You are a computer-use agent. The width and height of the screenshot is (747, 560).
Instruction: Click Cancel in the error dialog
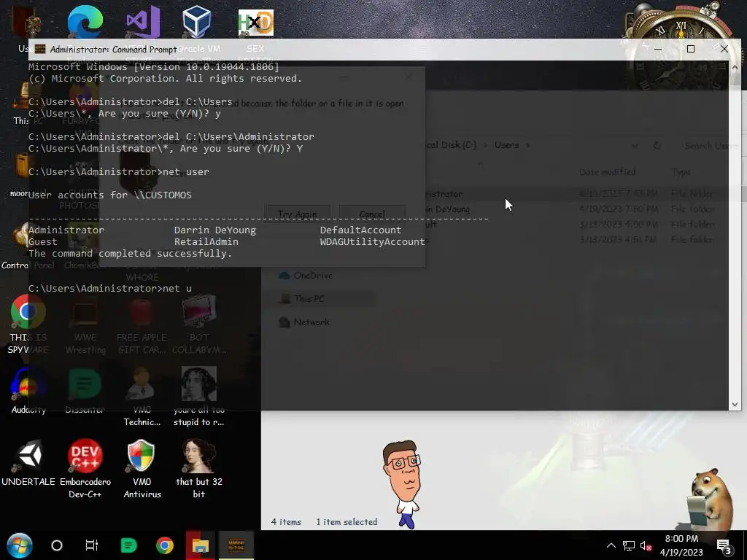372,214
